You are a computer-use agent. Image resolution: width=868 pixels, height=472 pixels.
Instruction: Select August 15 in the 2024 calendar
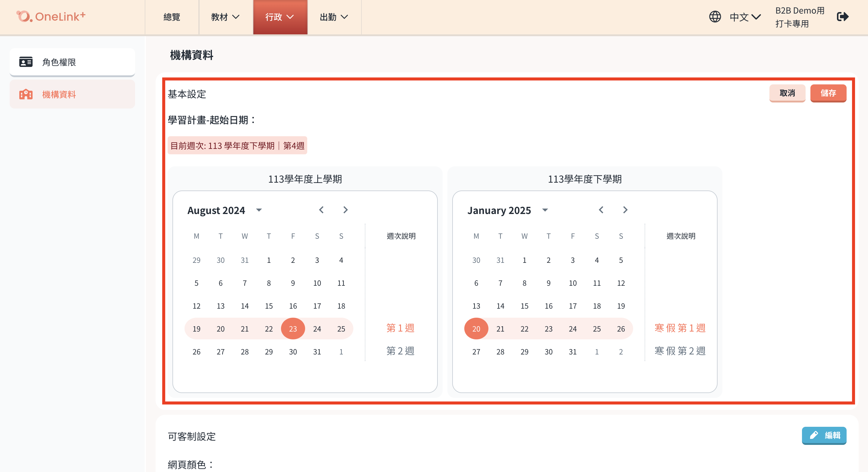(x=269, y=306)
